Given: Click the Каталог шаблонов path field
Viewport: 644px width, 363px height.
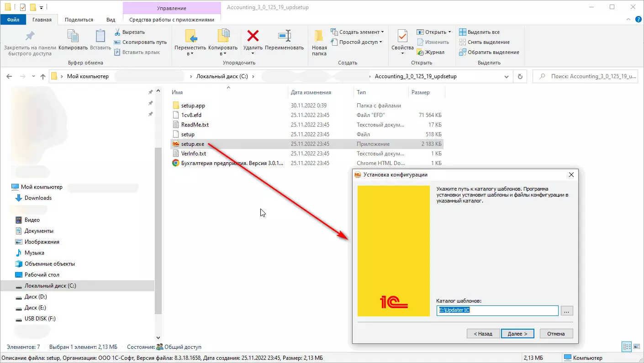Looking at the screenshot, I should tap(497, 310).
